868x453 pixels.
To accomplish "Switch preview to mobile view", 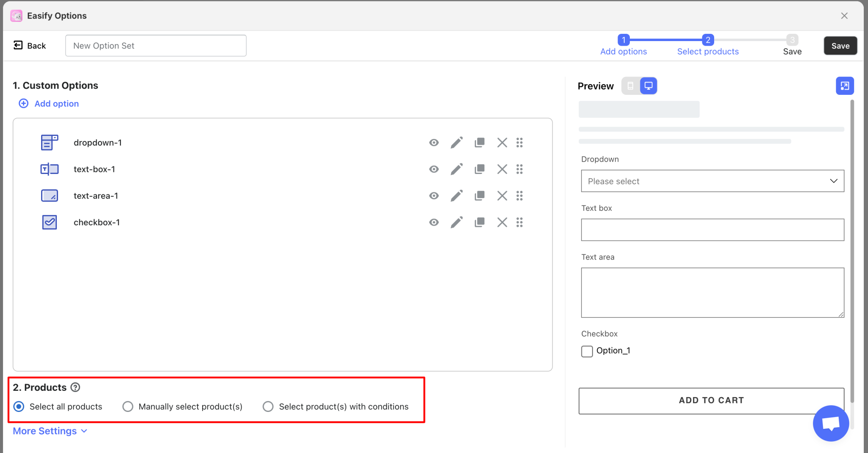I will point(630,86).
